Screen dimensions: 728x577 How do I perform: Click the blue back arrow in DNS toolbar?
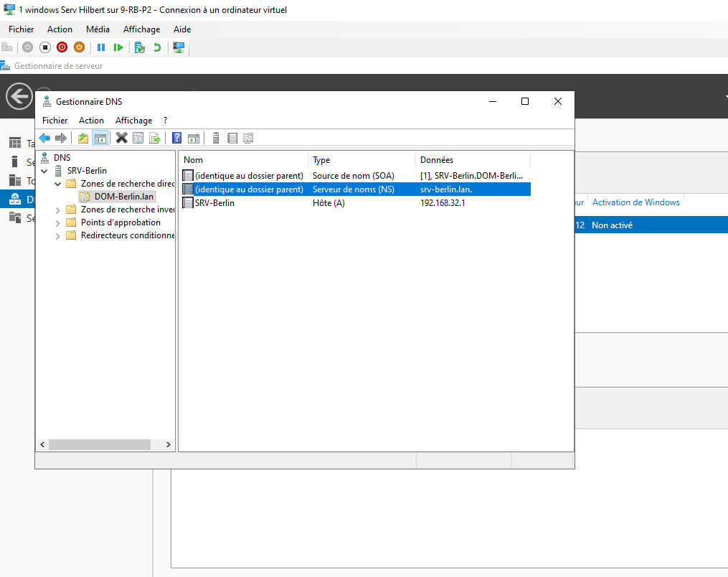pos(44,138)
